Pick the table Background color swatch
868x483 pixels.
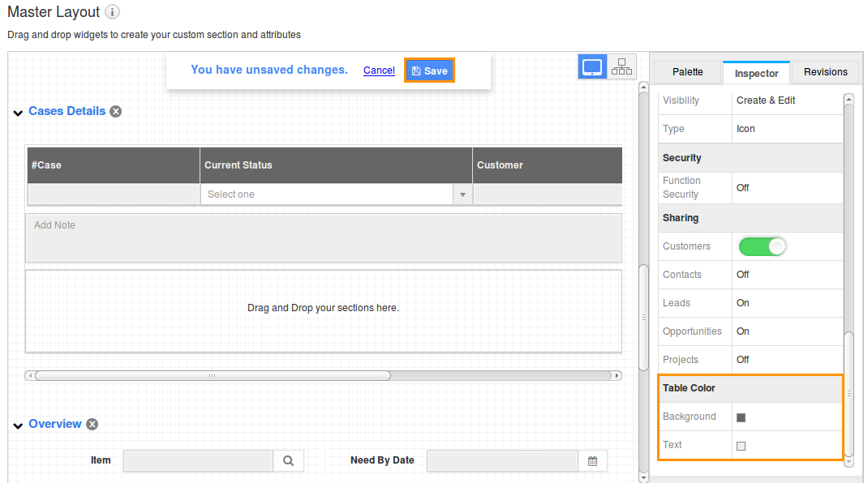(741, 417)
